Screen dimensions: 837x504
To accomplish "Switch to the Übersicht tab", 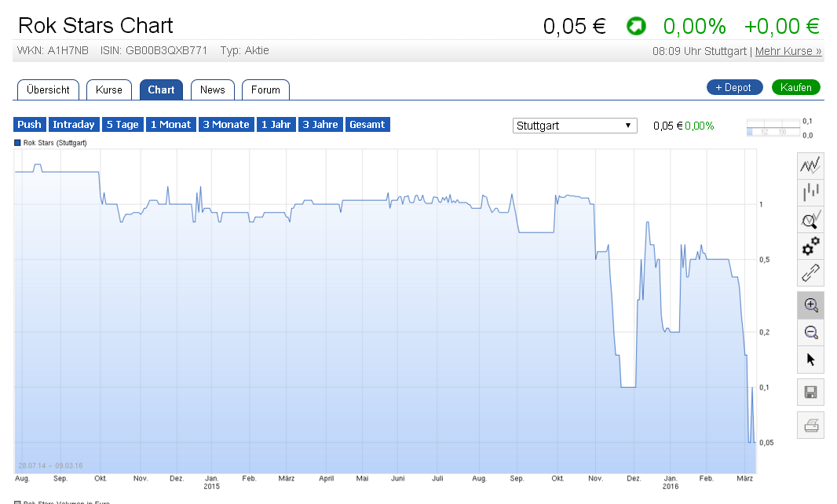I will pyautogui.click(x=49, y=89).
